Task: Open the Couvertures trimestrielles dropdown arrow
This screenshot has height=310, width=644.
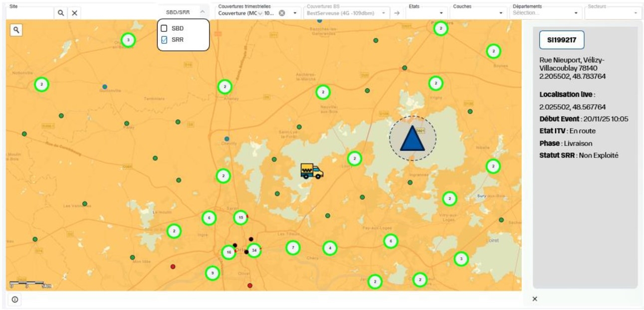Action: click(x=295, y=13)
